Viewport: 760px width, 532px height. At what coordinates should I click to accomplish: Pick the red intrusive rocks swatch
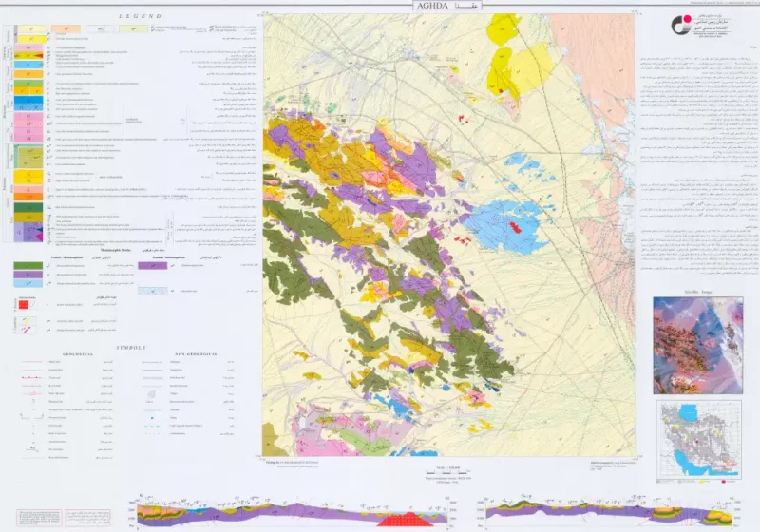coord(25,304)
